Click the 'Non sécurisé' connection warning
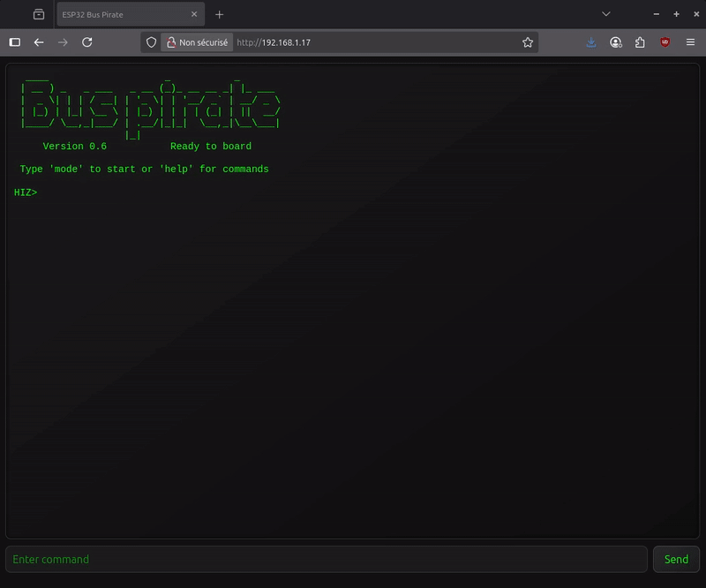Viewport: 706px width, 588px height. click(x=197, y=42)
